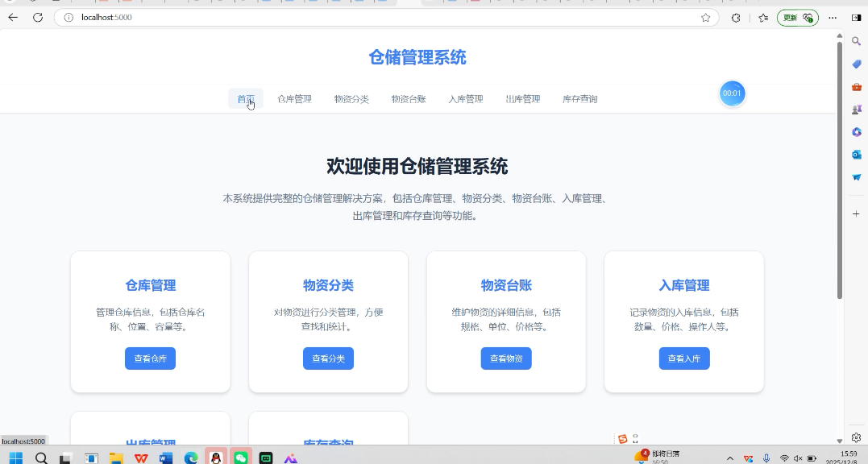868x464 pixels.
Task: Open the muted volume tray icon
Action: pos(798,458)
